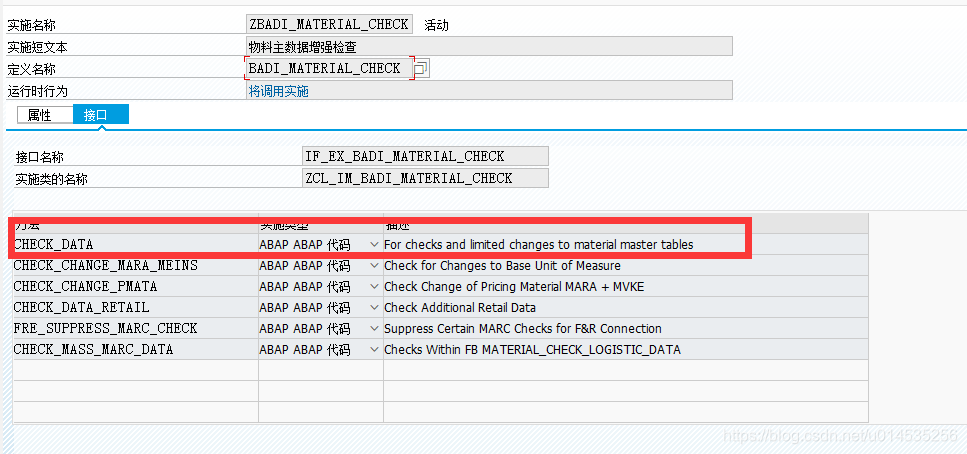The image size is (967, 454).
Task: Select the FRE_SUPPRESS_MARC_CHECK method cell
Action: click(136, 329)
